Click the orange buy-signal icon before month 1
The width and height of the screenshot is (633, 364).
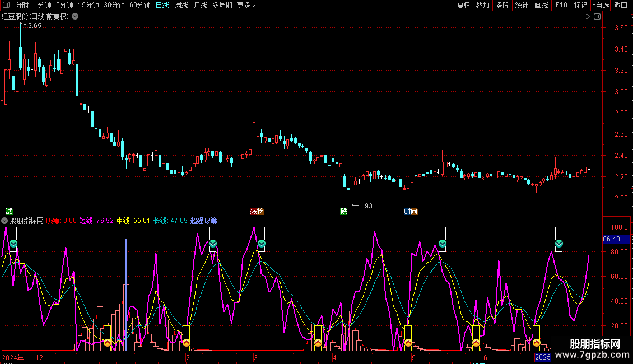(x=108, y=343)
